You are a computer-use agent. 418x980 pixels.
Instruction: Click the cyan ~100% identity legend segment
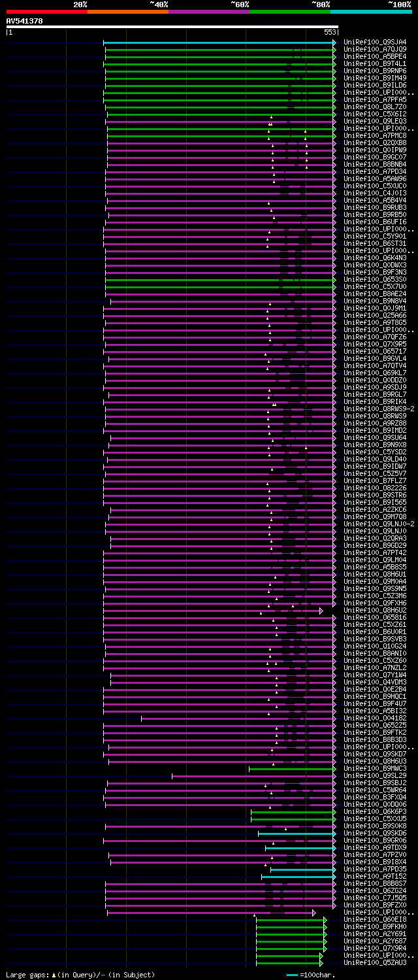[371, 12]
